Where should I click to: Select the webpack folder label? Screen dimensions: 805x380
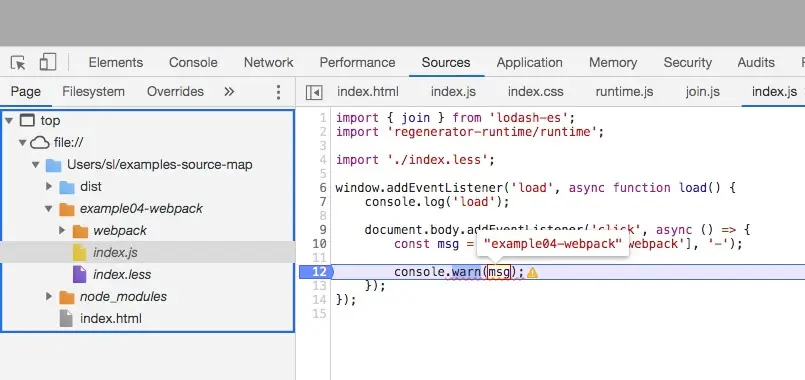(x=120, y=231)
